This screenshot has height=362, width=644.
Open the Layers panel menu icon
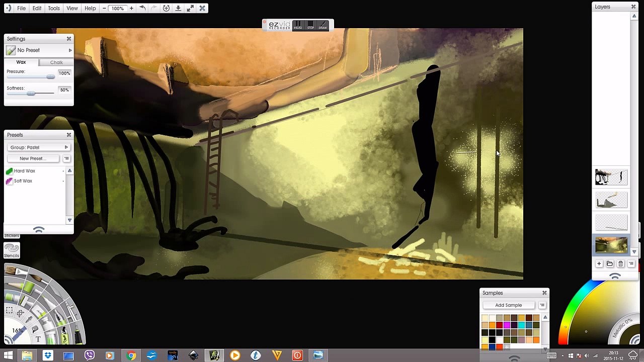631,264
